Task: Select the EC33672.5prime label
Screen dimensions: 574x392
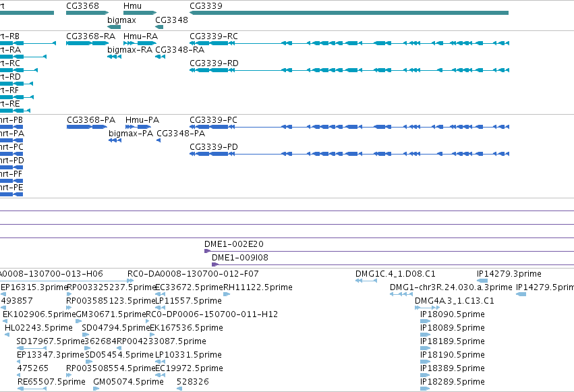Action: tap(190, 287)
